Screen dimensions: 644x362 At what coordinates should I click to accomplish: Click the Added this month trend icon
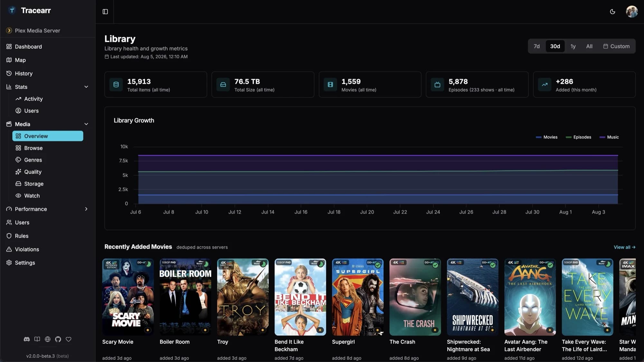[545, 85]
